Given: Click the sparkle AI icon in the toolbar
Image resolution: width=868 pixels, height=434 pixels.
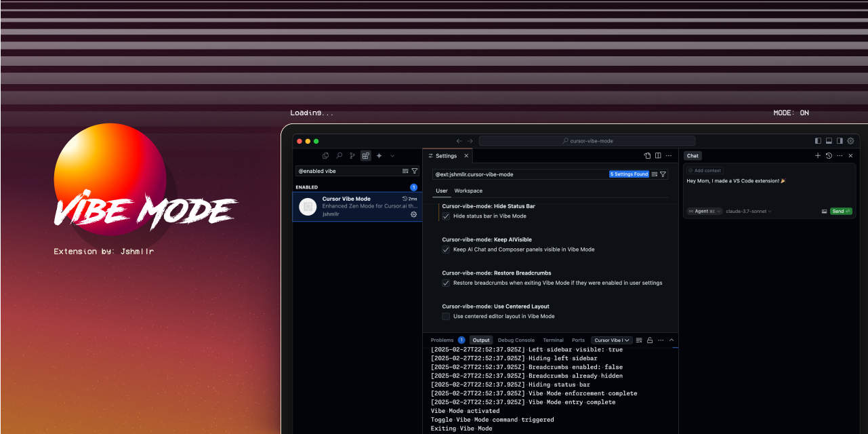Looking at the screenshot, I should coord(379,155).
